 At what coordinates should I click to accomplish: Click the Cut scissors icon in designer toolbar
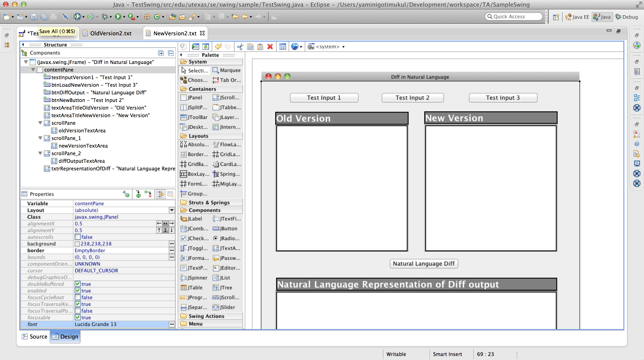point(240,47)
